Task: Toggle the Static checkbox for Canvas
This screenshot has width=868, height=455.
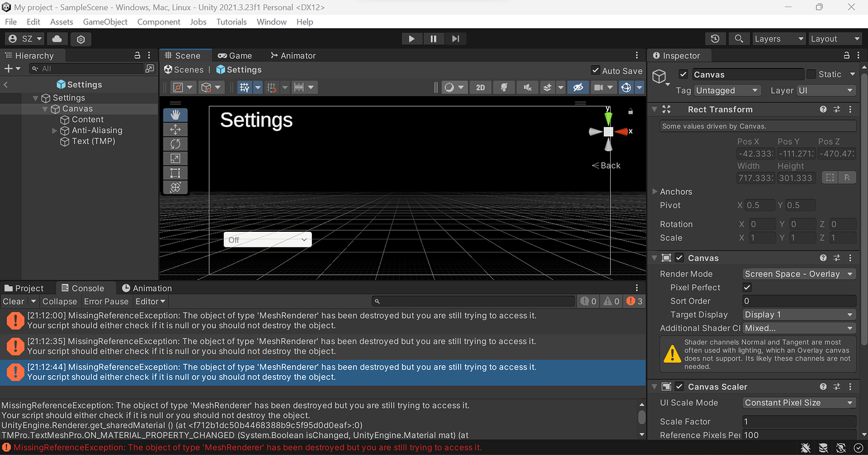Action: 811,74
